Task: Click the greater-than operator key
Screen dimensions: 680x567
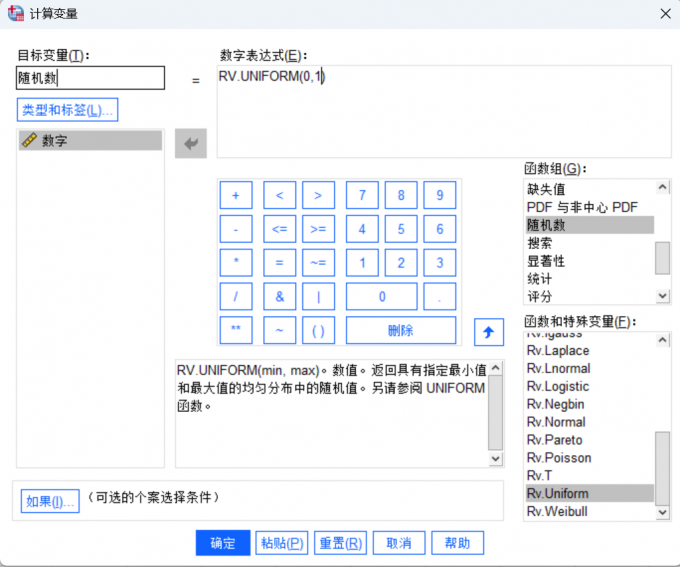Action: pyautogui.click(x=318, y=195)
